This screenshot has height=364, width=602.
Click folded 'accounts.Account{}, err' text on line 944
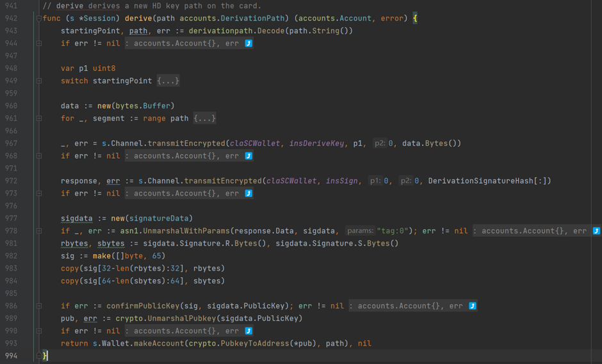[186, 44]
